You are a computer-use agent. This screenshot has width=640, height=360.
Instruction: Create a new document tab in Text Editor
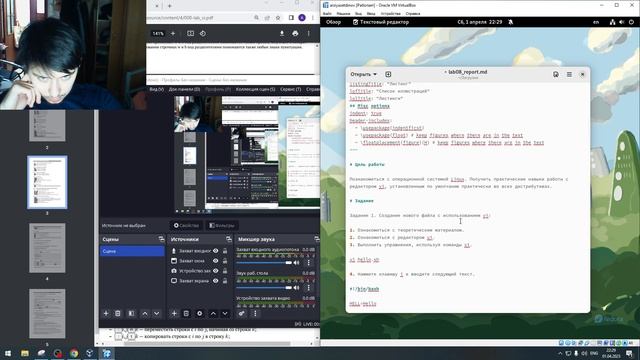coord(388,74)
